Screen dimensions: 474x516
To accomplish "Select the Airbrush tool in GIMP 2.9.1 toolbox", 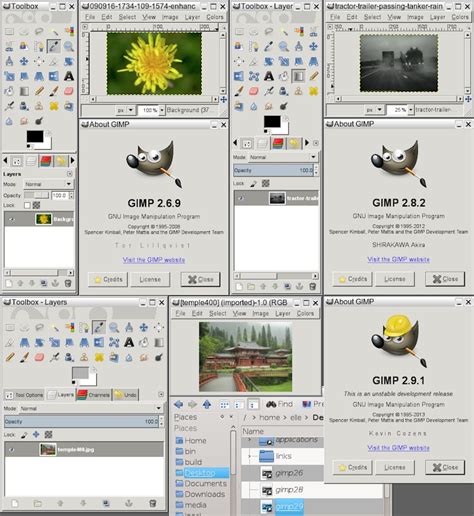I will click(54, 357).
